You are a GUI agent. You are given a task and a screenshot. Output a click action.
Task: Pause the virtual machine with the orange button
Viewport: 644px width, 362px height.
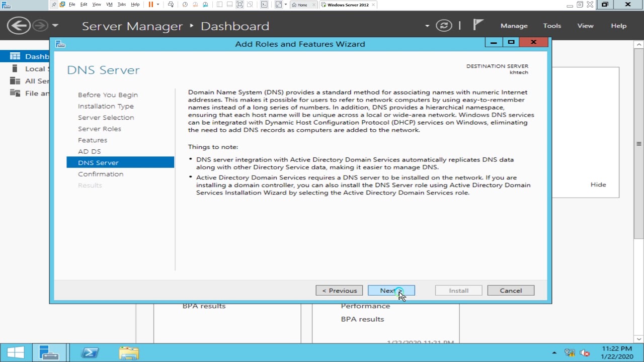point(150,5)
